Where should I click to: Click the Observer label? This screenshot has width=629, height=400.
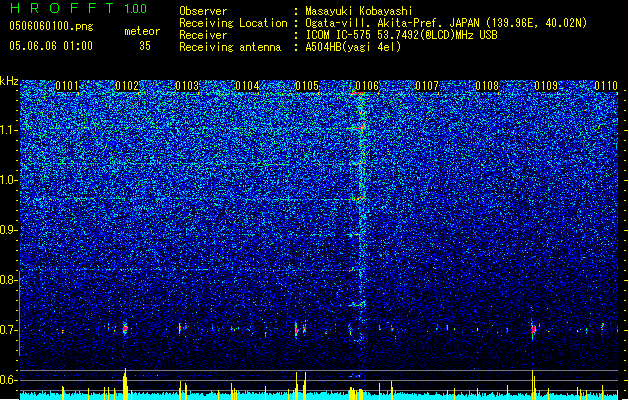(203, 11)
